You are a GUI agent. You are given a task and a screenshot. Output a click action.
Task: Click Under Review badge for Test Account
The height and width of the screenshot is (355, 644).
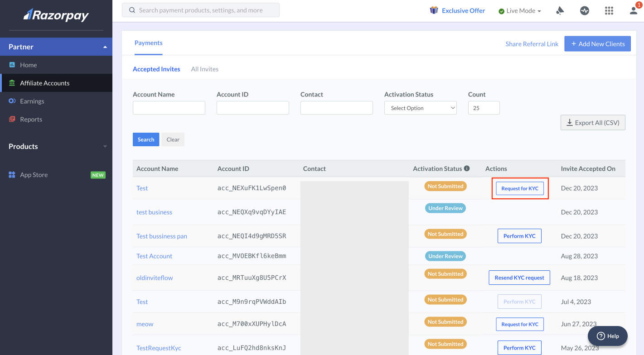445,256
